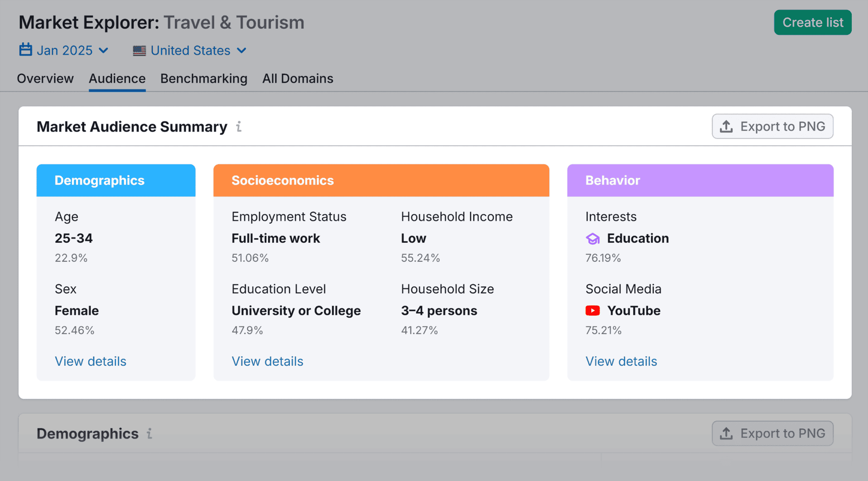This screenshot has height=481, width=868.
Task: Select the Audience tab
Action: coord(117,79)
